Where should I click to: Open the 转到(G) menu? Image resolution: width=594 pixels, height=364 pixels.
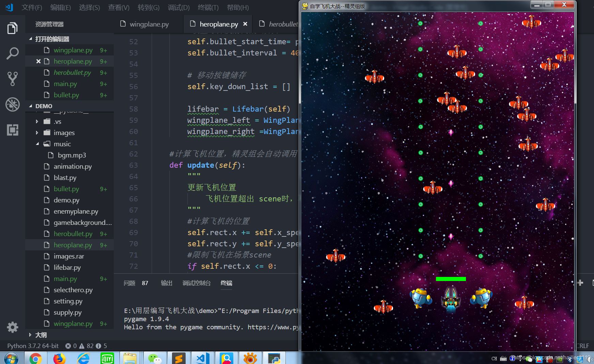coord(148,7)
